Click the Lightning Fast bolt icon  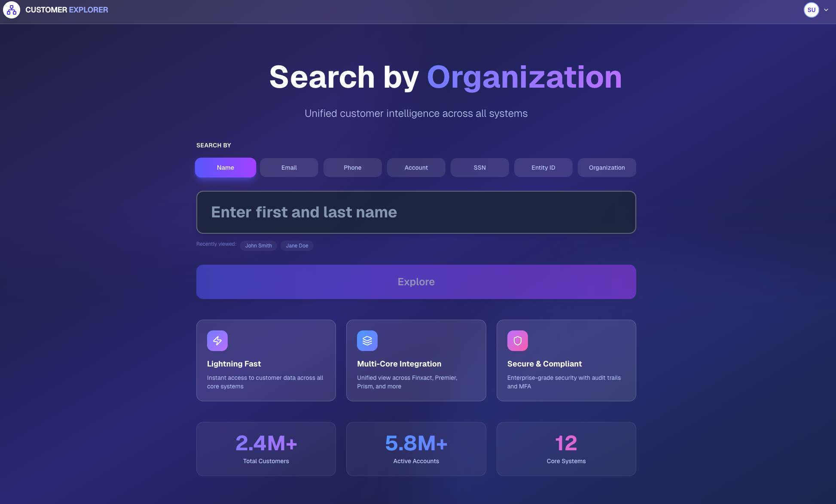coord(217,340)
